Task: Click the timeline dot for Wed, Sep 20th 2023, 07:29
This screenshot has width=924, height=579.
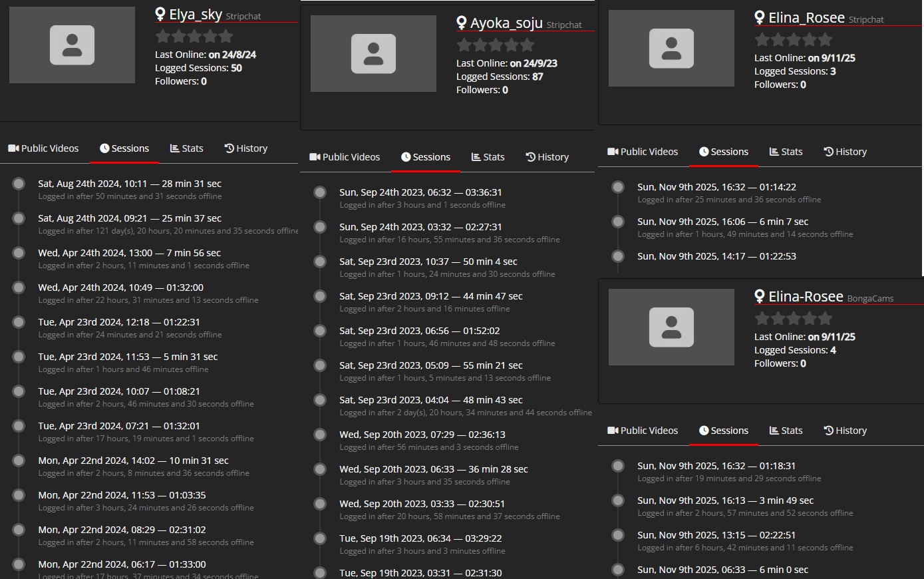Action: click(x=320, y=435)
